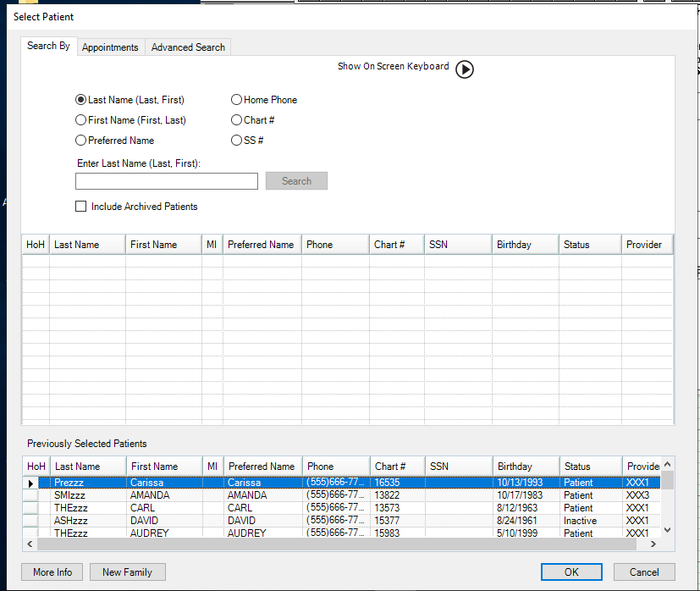Click the Enter Last Name input field
700x591 pixels.
[167, 181]
